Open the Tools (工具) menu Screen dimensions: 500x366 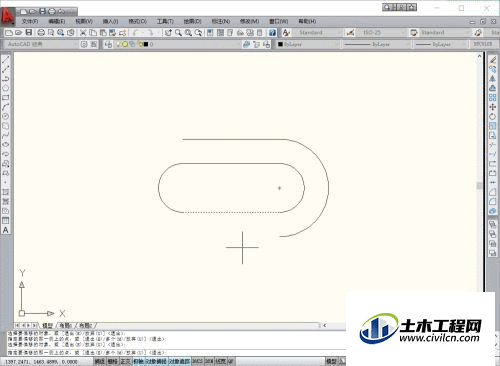(165, 21)
